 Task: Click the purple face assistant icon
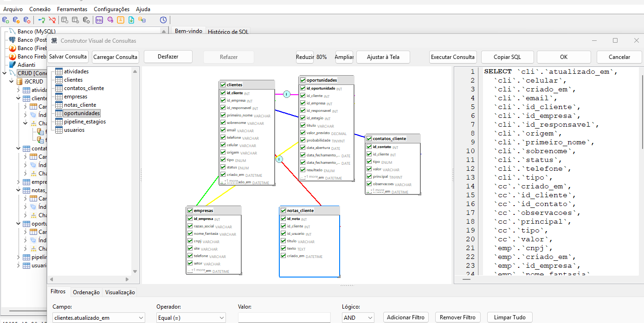click(x=110, y=20)
